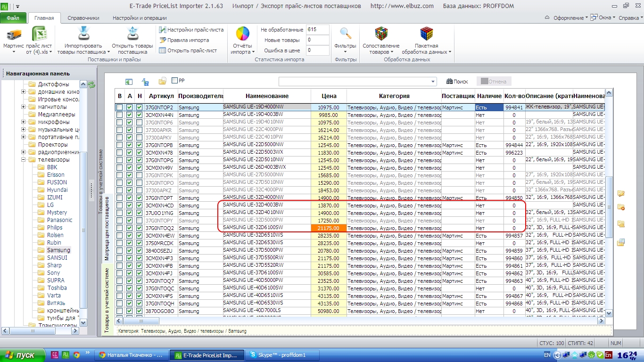Viewport: 644px width, 362px height.
Task: Click the find-and-replace icon above the grid
Action: tap(146, 82)
